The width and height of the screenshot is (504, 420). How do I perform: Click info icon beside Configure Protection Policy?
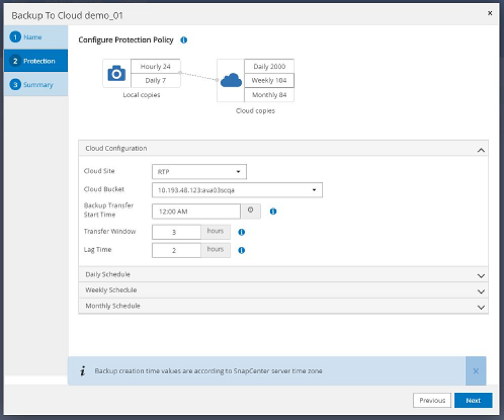(184, 40)
